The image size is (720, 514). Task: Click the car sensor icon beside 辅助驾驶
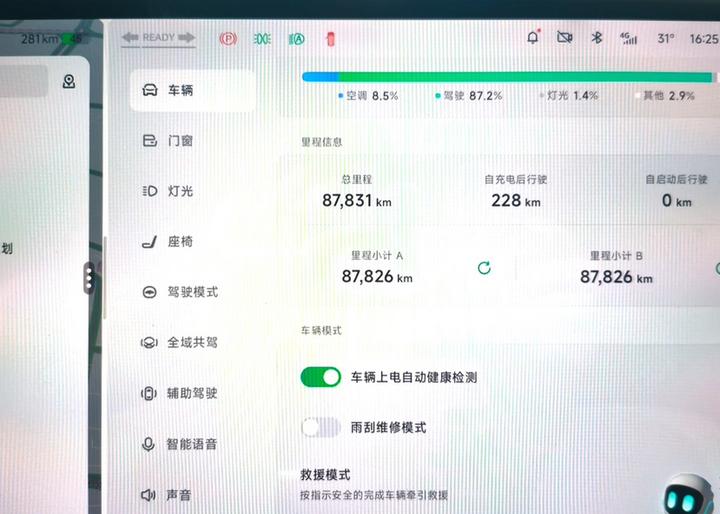[149, 393]
